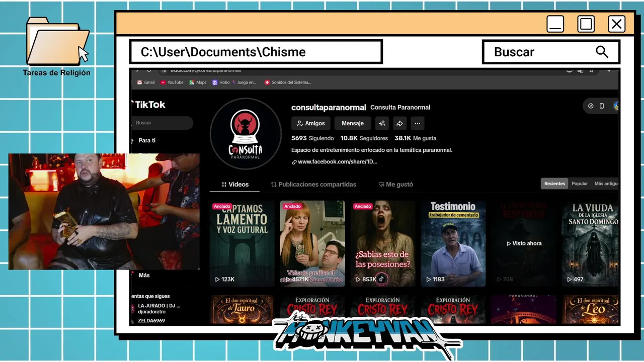Viewport: 644px width, 362px height.
Task: Click the link icon before the Facebook URL
Action: (294, 162)
